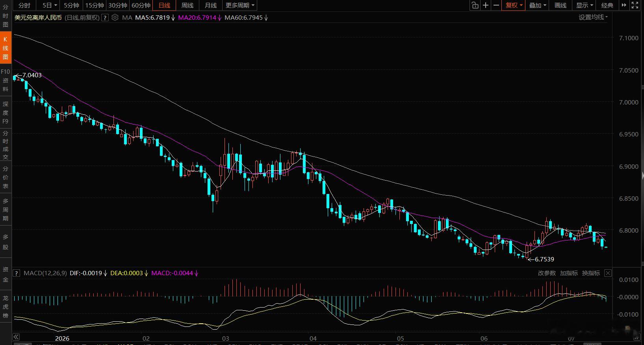The width and height of the screenshot is (644, 345).
Task: Click 加指标 to add an indicator
Action: click(569, 273)
